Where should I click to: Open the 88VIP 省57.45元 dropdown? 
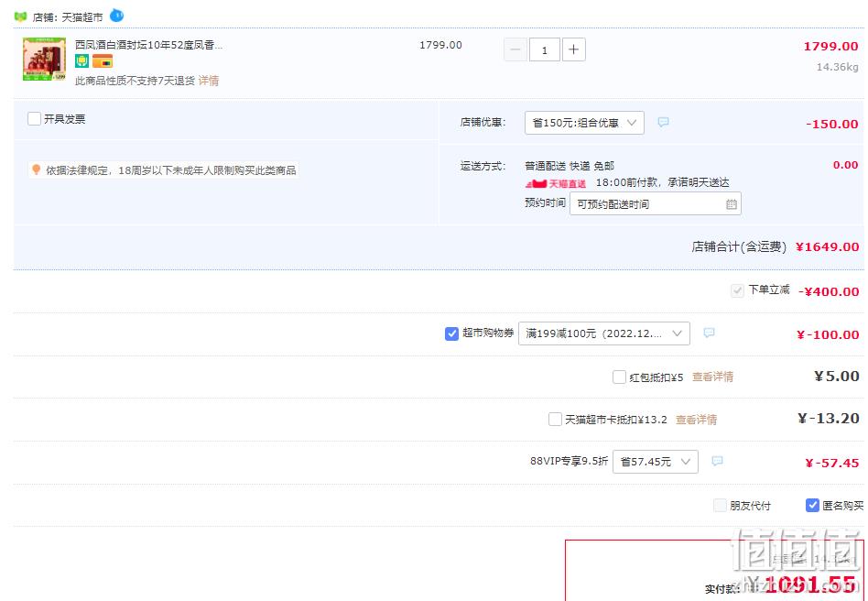pos(656,462)
